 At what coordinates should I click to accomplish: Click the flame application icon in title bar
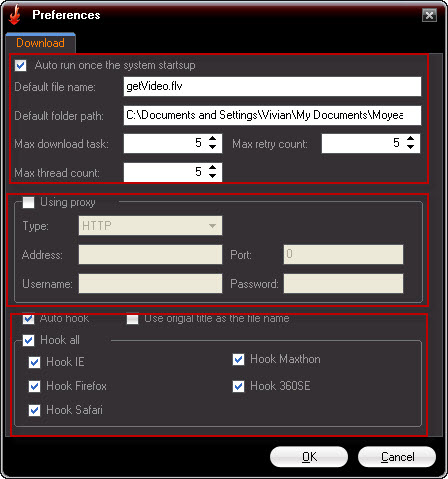click(x=15, y=15)
